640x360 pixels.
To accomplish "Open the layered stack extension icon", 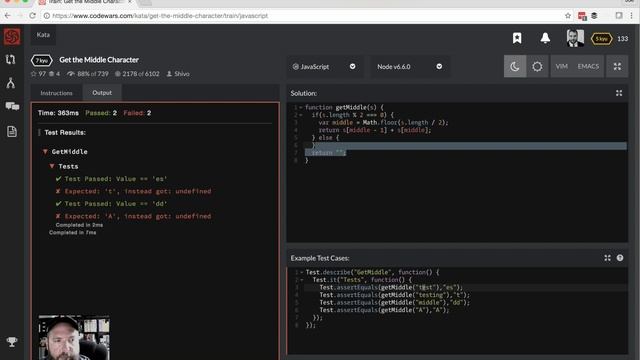I will point(594,16).
